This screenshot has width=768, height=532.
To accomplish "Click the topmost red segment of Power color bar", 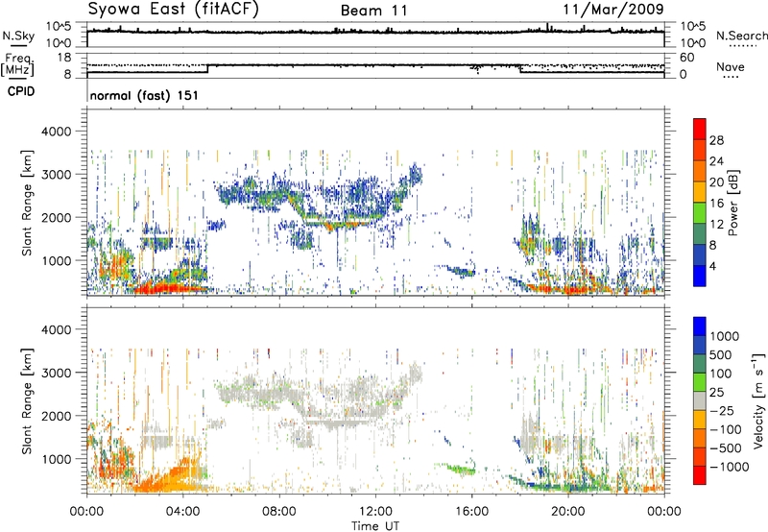I will click(x=700, y=129).
